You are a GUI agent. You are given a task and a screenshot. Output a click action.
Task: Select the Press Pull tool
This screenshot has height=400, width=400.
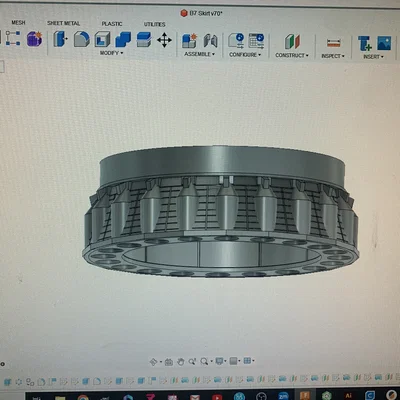click(60, 39)
